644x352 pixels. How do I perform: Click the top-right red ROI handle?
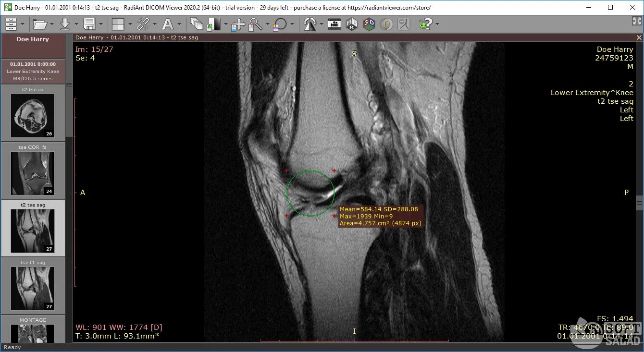click(334, 171)
